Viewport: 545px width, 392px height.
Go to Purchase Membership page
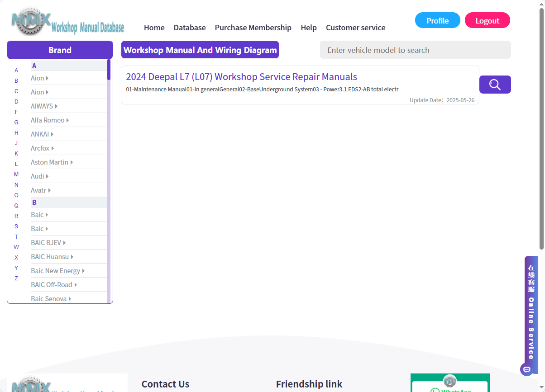point(253,28)
